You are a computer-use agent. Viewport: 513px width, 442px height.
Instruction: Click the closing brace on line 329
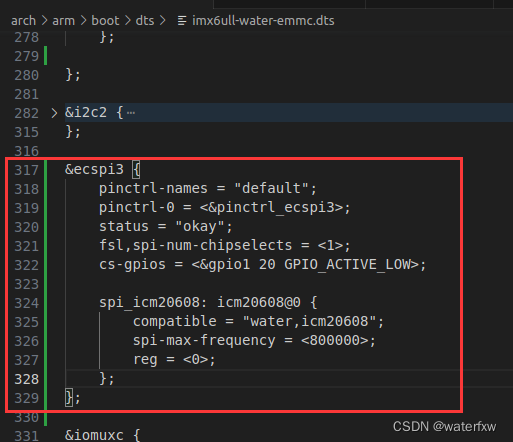(69, 398)
